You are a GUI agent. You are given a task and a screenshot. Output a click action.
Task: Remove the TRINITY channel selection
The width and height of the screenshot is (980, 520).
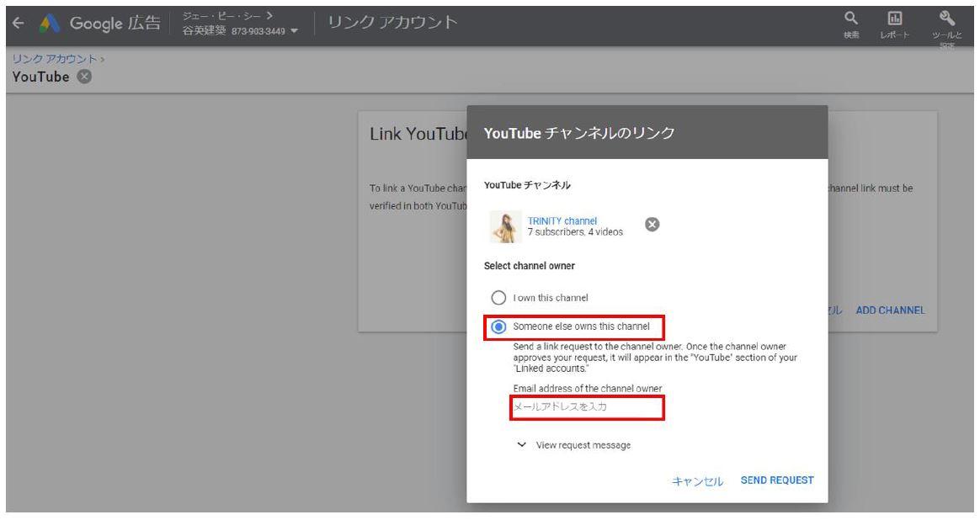click(x=652, y=225)
